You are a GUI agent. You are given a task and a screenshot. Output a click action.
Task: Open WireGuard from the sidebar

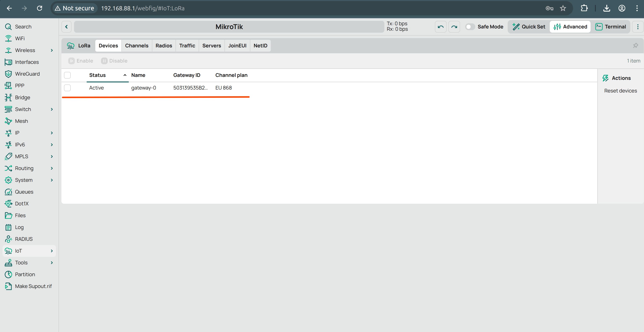coord(27,74)
